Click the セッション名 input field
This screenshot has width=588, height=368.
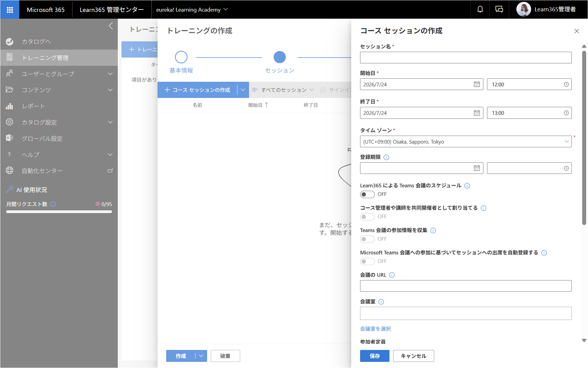pyautogui.click(x=466, y=58)
